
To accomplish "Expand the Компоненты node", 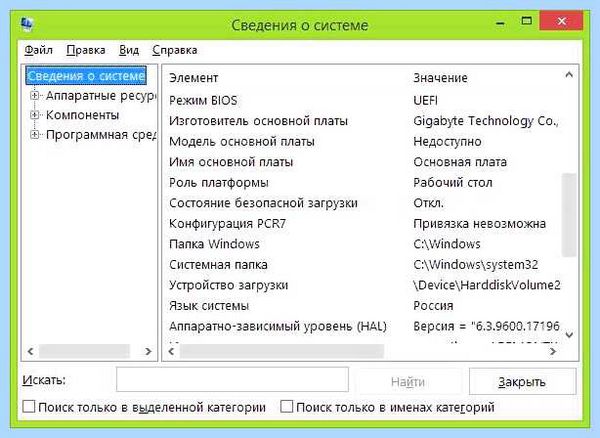I will [x=34, y=115].
